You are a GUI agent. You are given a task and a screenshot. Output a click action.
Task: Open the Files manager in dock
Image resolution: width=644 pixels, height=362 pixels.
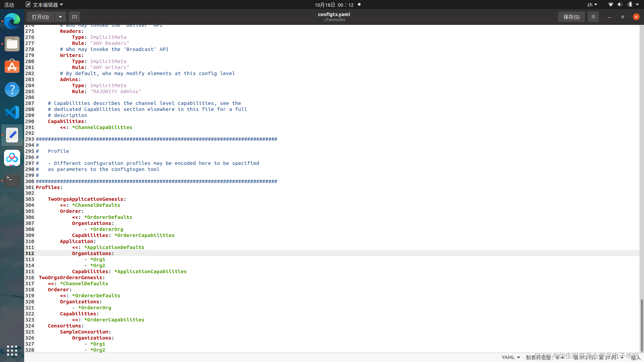[12, 44]
